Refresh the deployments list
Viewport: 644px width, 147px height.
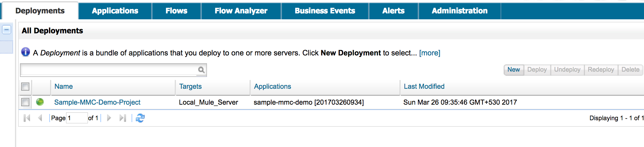click(140, 118)
